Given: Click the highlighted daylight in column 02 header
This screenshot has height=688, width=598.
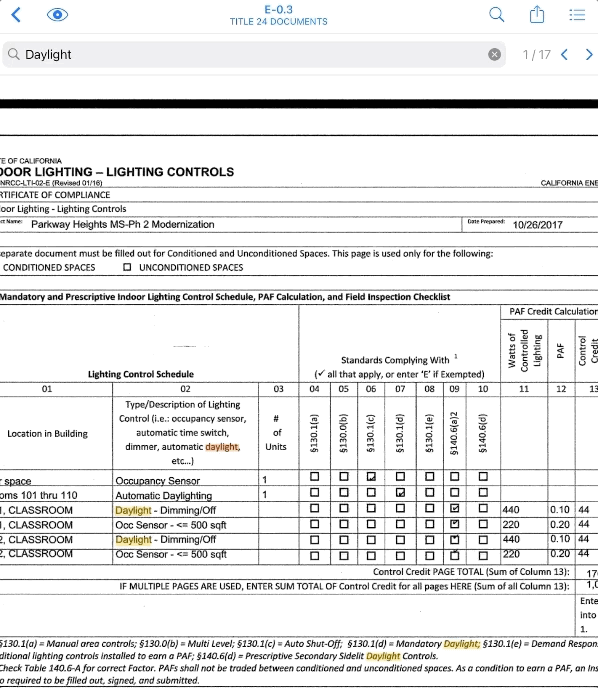Looking at the screenshot, I should click(222, 447).
